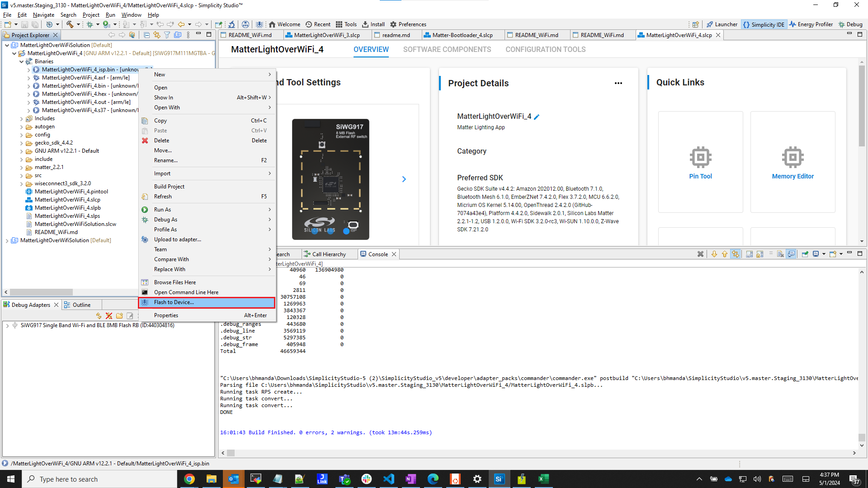Click Clear Console icon
Image resolution: width=868 pixels, height=488 pixels.
[780, 254]
